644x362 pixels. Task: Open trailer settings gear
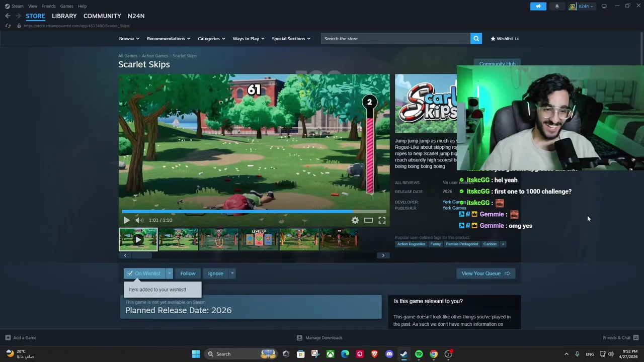pos(355,220)
